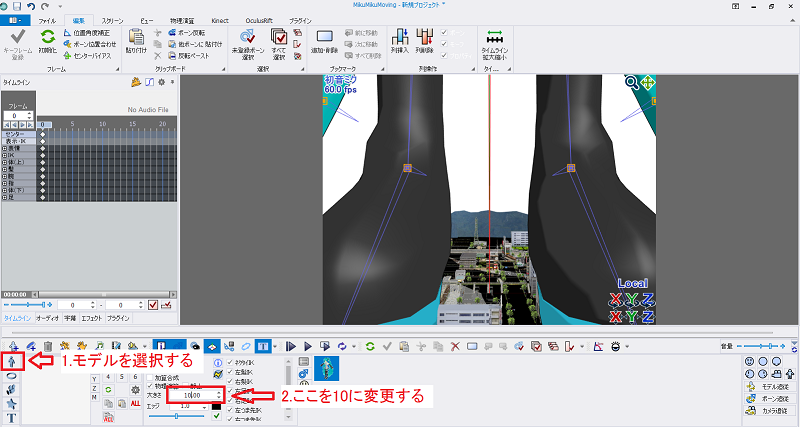The image size is (800, 427).
Task: Click the 列挿入 column insert icon
Action: [399, 37]
